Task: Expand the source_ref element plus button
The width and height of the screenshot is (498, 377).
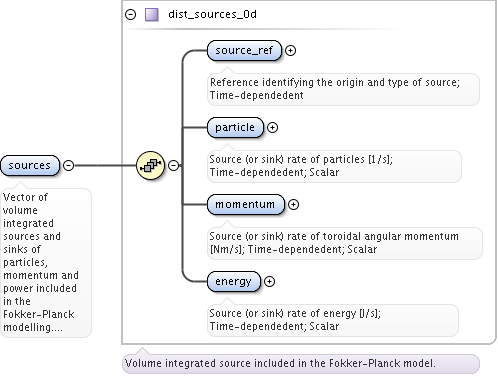Action: (x=291, y=51)
